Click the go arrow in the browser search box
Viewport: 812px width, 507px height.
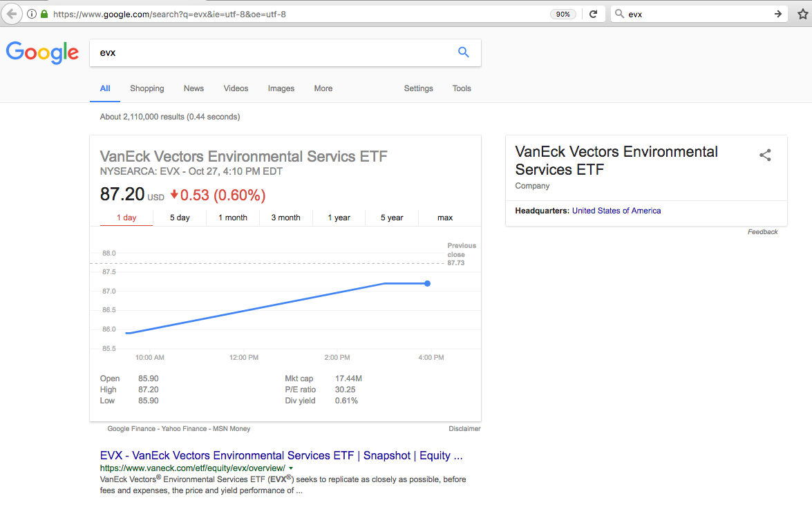778,14
